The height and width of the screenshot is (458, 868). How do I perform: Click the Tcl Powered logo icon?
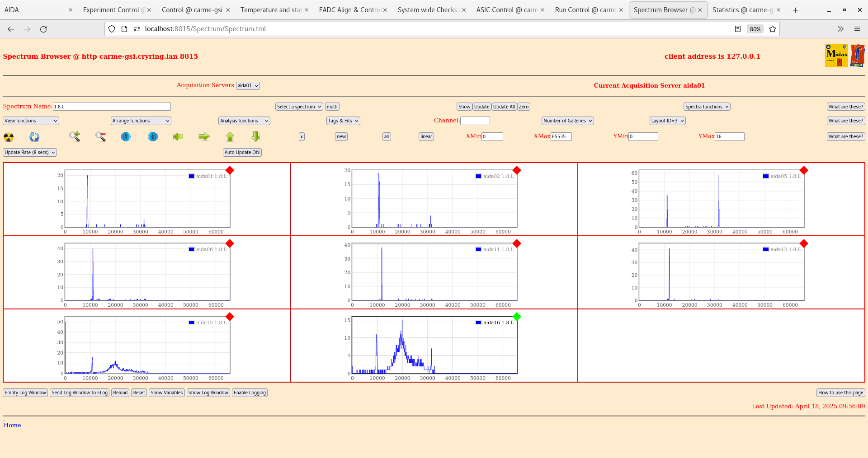pyautogui.click(x=858, y=56)
